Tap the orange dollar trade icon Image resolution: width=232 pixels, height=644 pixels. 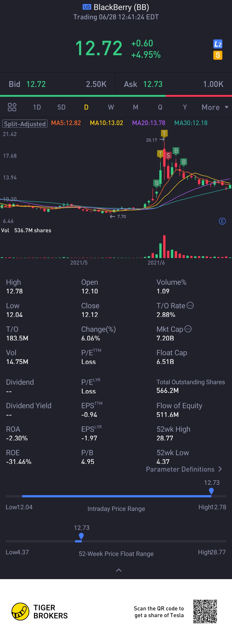(218, 55)
